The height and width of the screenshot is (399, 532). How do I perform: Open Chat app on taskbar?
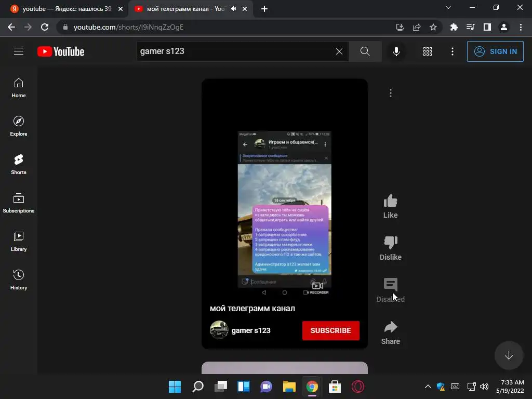point(267,387)
